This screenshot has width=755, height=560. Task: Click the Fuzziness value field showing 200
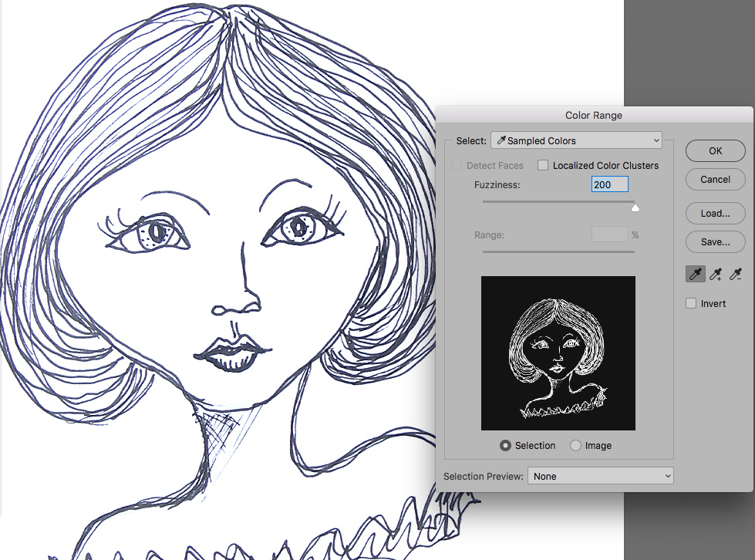click(609, 184)
